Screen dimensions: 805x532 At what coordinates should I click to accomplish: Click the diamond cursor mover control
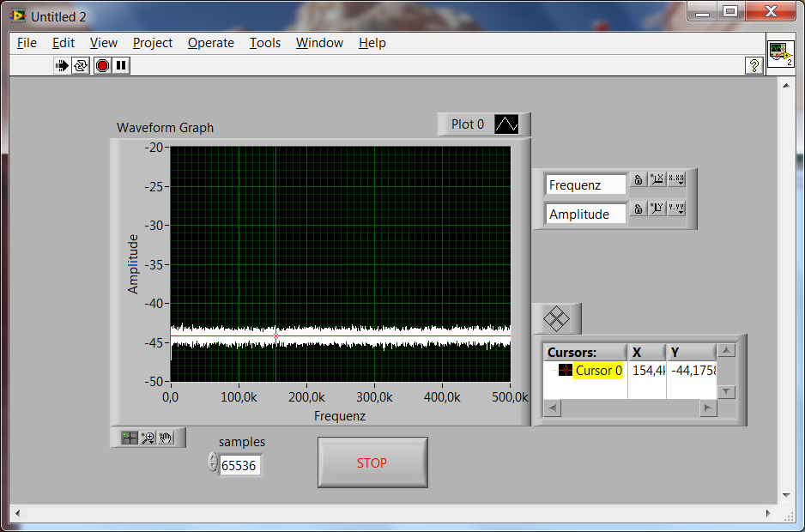click(x=556, y=319)
